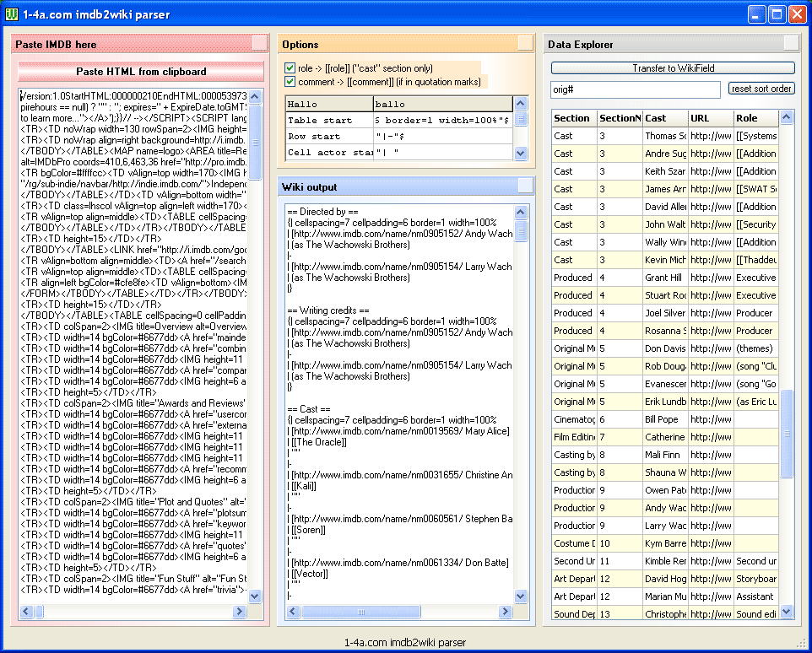
Task: Click the left arrow of IMDB HTML horizontal scrollbar
Action: [x=26, y=611]
